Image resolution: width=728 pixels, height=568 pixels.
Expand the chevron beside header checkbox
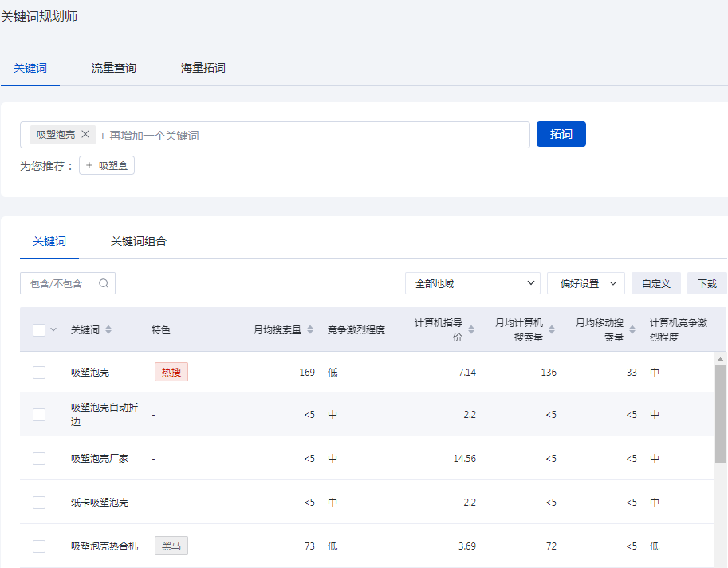53,329
